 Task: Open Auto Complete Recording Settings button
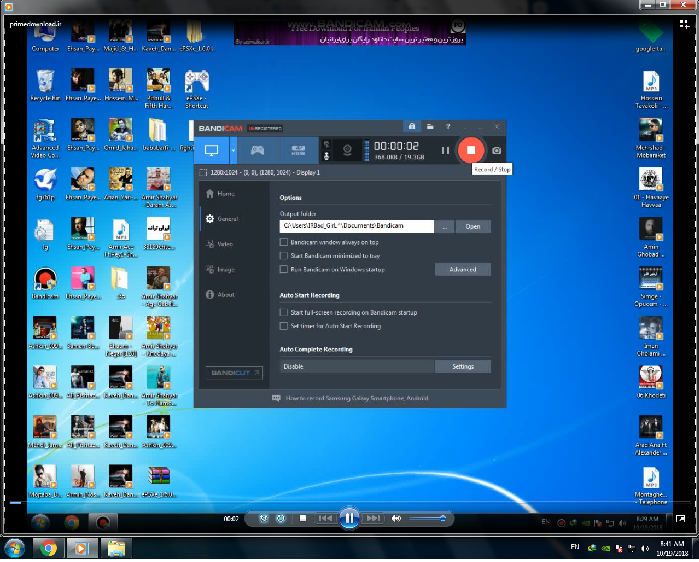463,366
